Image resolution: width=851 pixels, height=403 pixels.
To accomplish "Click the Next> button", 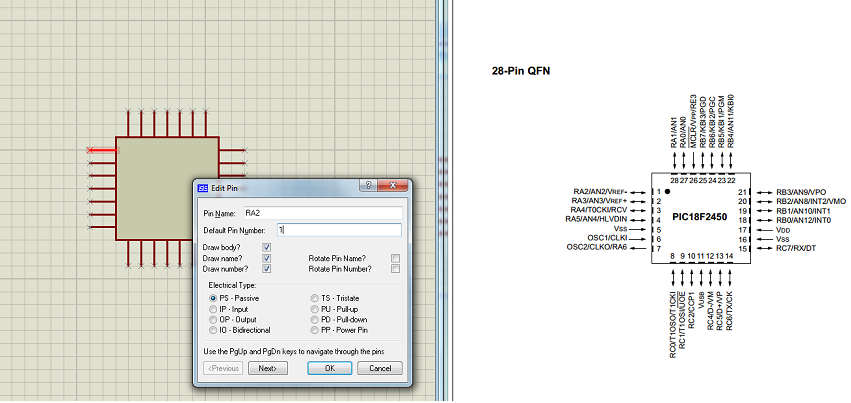I will (268, 368).
